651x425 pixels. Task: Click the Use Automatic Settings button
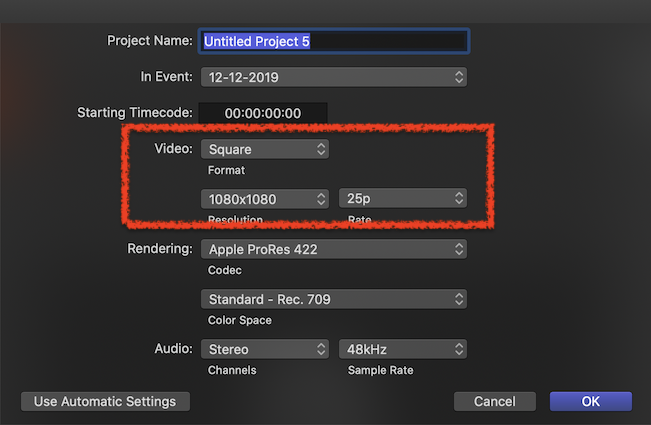pyautogui.click(x=105, y=401)
